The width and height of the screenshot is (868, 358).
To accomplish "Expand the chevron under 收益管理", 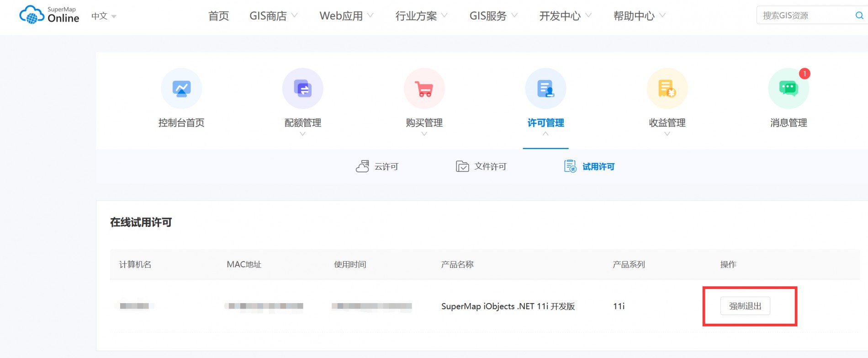I will tap(667, 134).
